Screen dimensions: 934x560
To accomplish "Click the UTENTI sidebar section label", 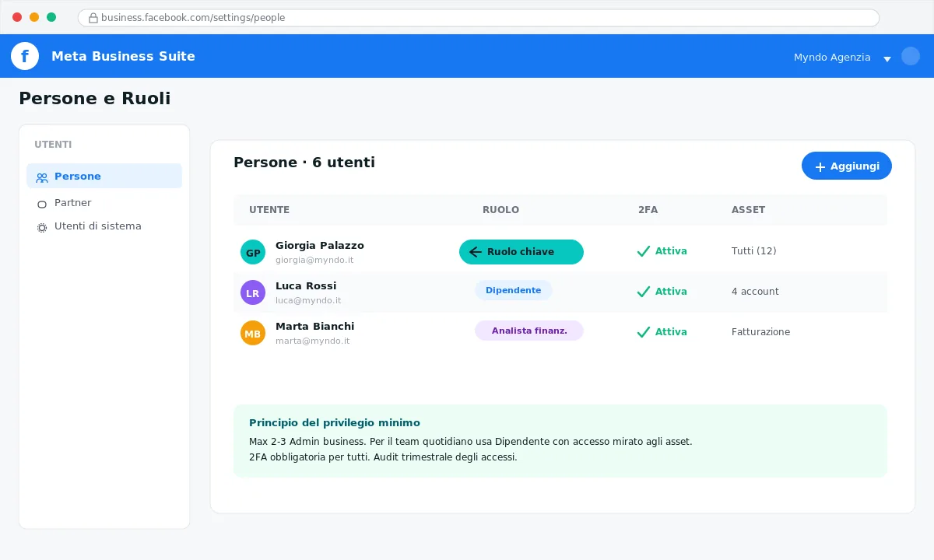I will click(53, 145).
